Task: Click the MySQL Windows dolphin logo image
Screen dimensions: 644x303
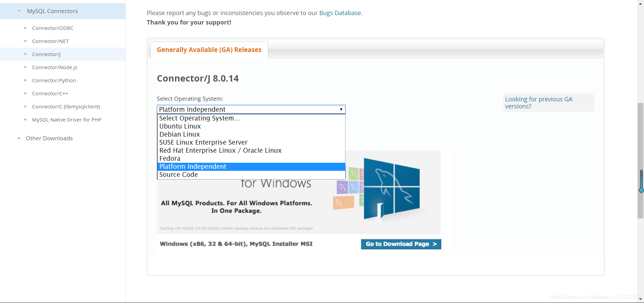Action: 391,189
